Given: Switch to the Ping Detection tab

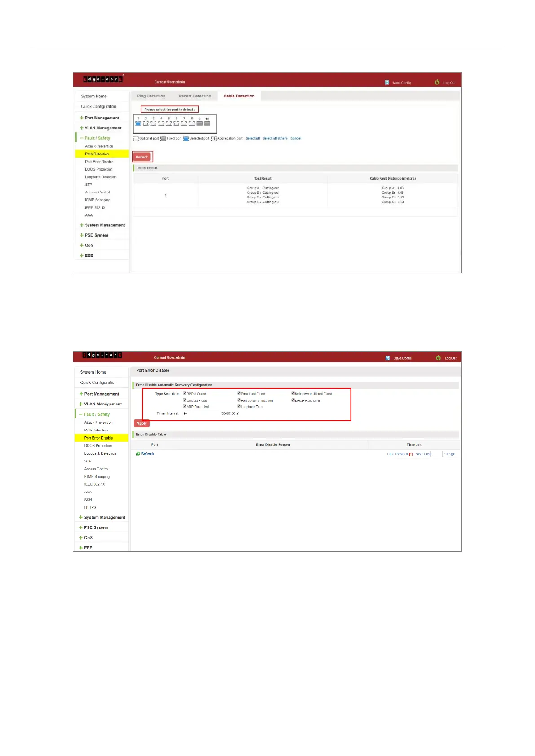Looking at the screenshot, I should (x=151, y=96).
